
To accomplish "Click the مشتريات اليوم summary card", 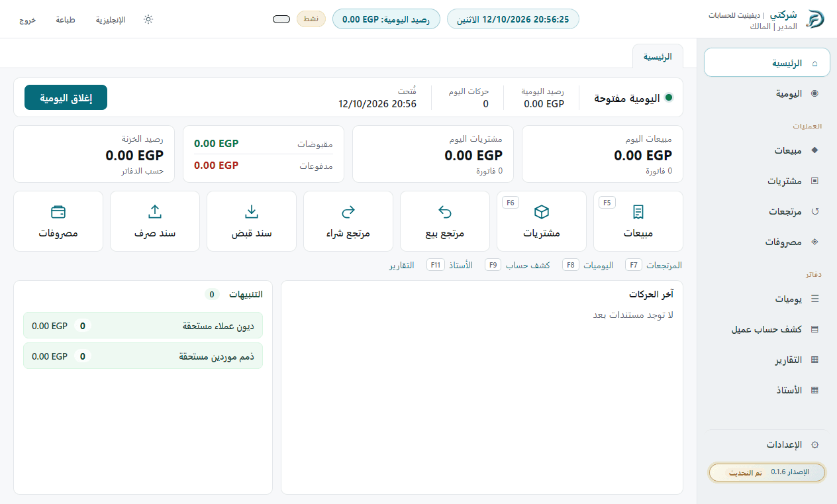I will tap(433, 154).
